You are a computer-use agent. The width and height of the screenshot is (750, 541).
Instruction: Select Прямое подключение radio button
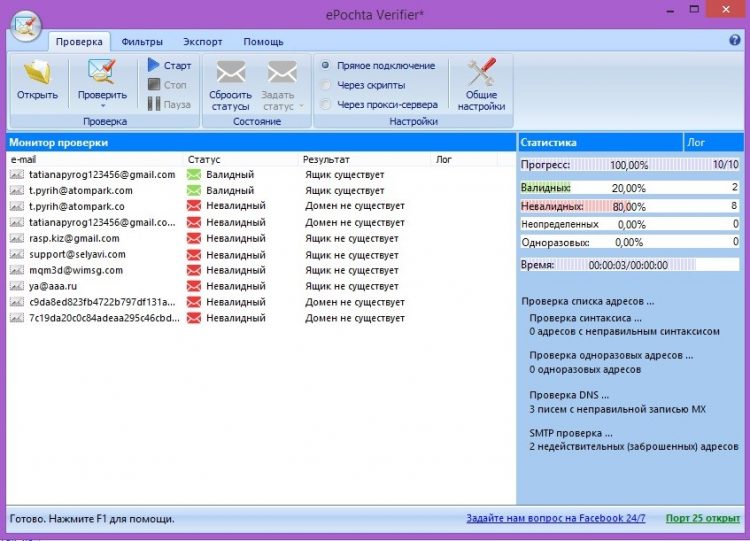(325, 65)
